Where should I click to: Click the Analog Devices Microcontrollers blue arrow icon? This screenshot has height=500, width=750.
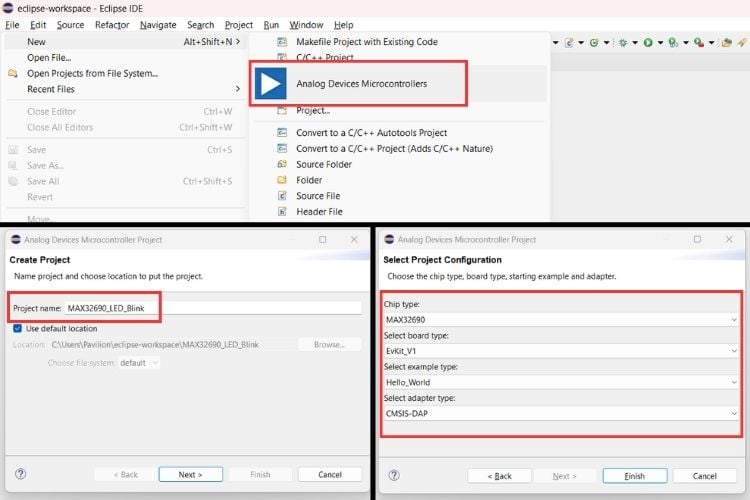click(270, 83)
